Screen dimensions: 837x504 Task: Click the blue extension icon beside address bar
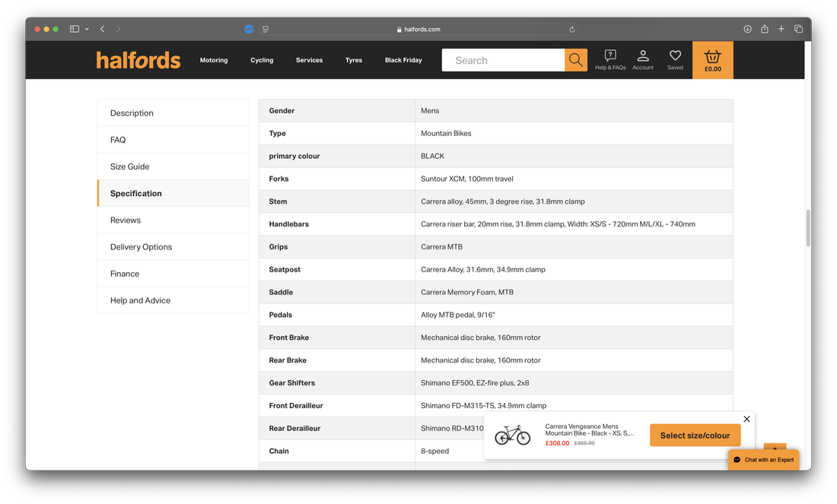[249, 30]
